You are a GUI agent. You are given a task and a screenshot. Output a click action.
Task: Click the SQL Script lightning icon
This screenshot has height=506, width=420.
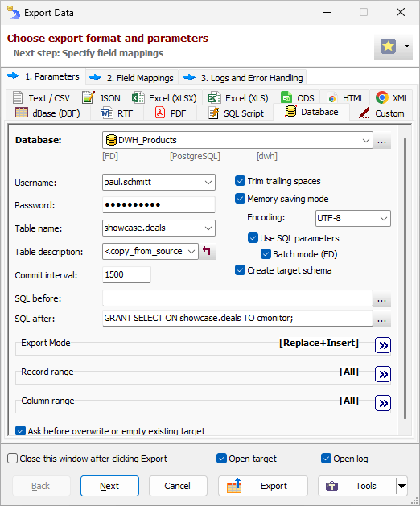[x=214, y=113]
